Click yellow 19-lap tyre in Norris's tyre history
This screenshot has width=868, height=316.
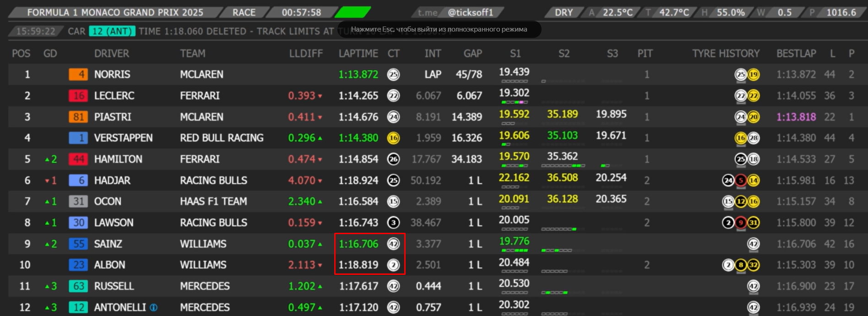[754, 75]
